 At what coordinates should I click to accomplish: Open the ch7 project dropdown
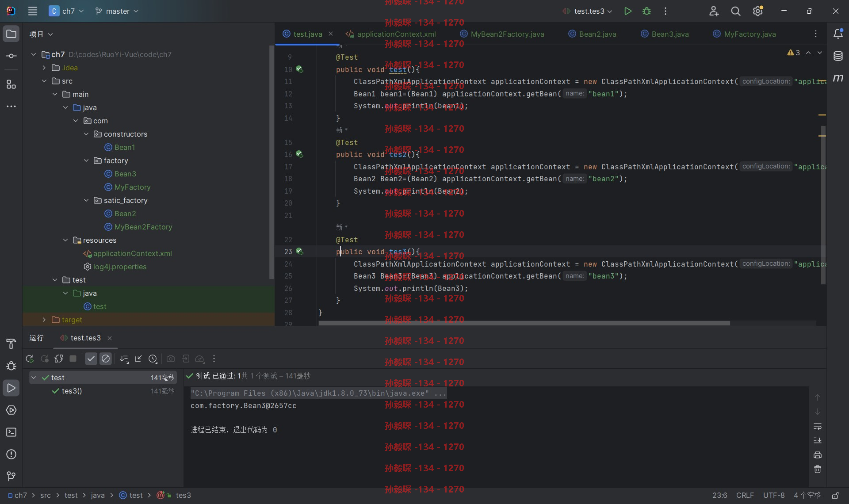(x=66, y=11)
